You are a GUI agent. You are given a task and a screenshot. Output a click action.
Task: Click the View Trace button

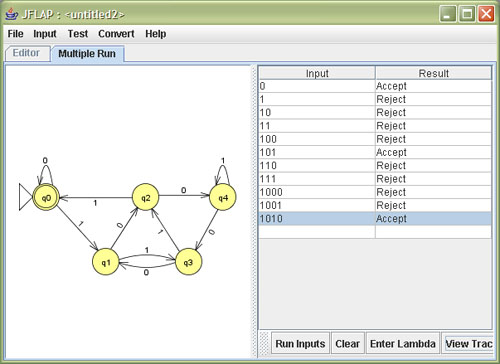point(468,343)
